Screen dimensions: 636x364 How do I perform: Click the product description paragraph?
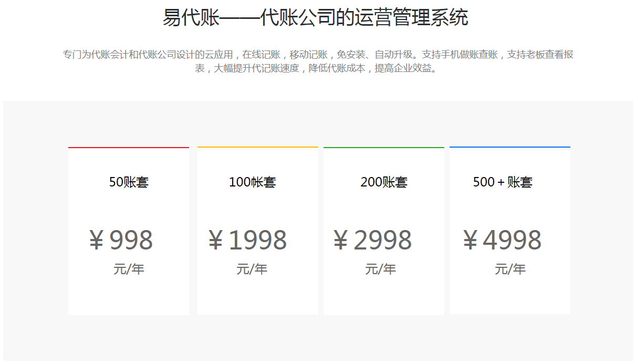(318, 61)
